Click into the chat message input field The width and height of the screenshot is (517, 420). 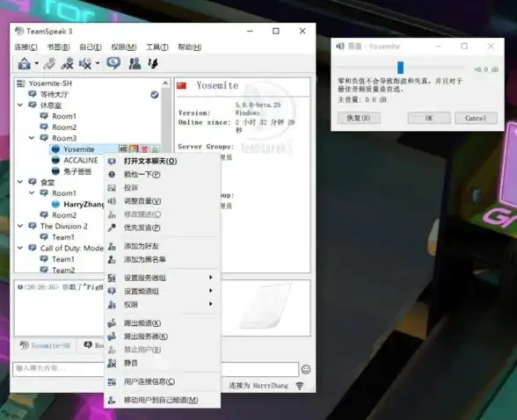[156, 369]
